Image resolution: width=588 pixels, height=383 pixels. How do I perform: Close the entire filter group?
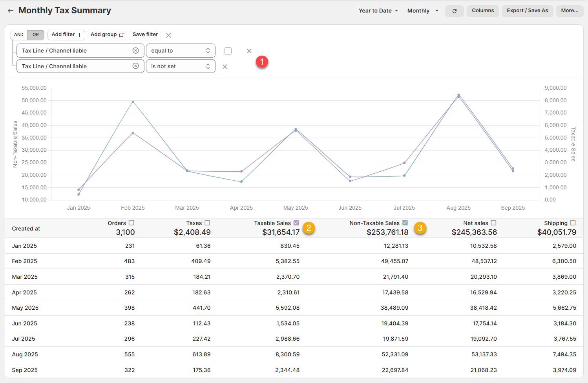[x=168, y=35]
